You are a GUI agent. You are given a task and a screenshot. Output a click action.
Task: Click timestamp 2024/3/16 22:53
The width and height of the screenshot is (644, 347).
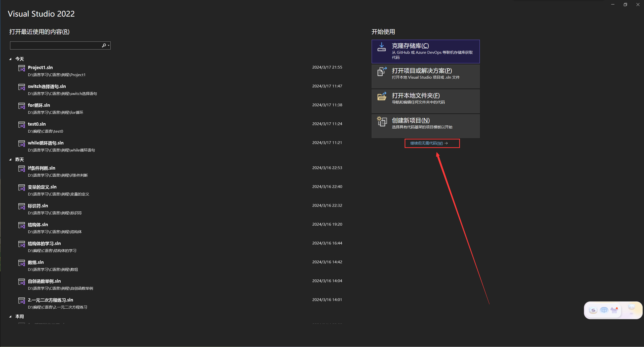[x=327, y=168]
